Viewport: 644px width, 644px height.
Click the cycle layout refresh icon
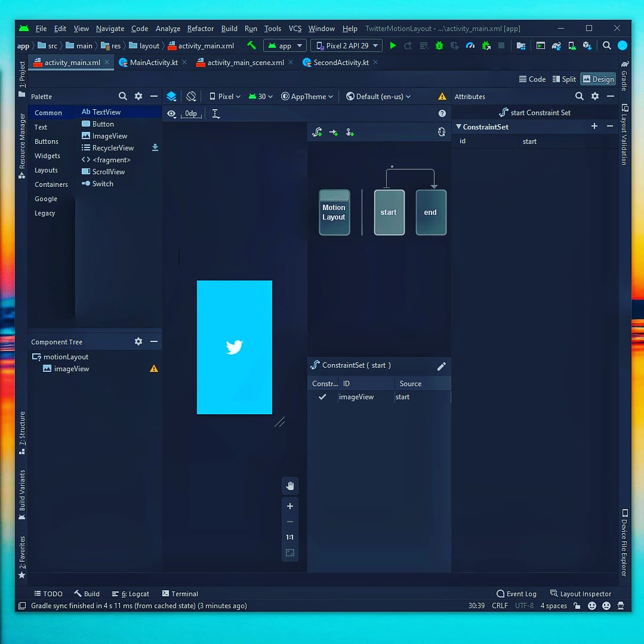pyautogui.click(x=442, y=132)
